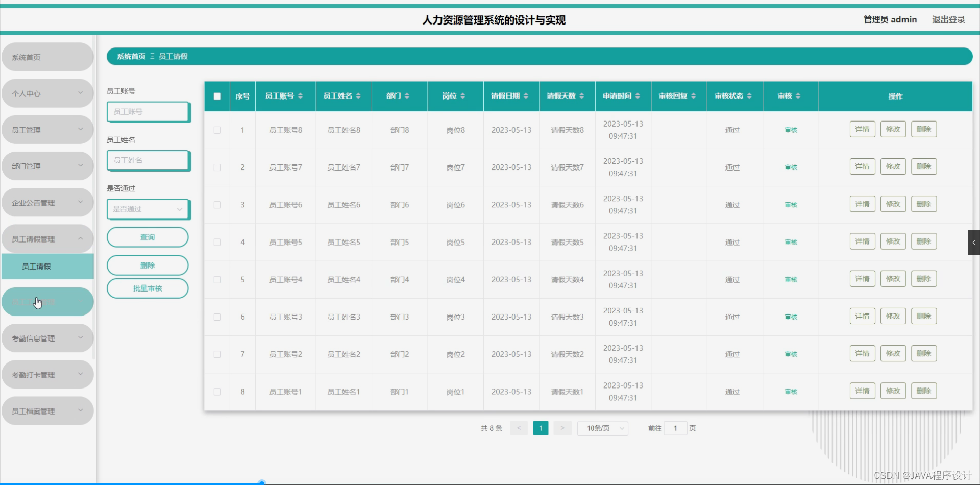The image size is (980, 485).
Task: Sort by 请假日期 column arrows
Action: [x=526, y=96]
